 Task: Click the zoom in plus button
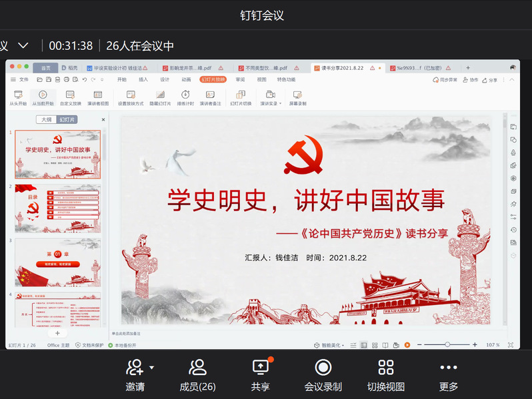475,345
